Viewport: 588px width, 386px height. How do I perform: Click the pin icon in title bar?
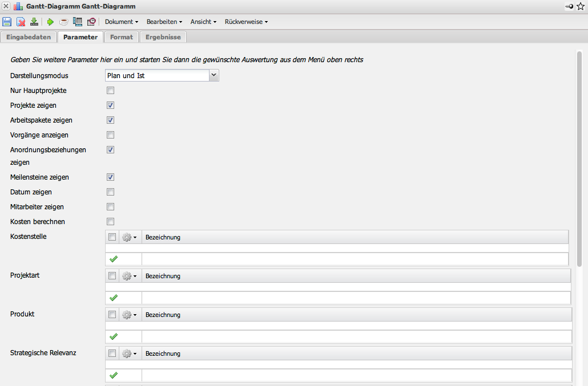click(x=570, y=6)
